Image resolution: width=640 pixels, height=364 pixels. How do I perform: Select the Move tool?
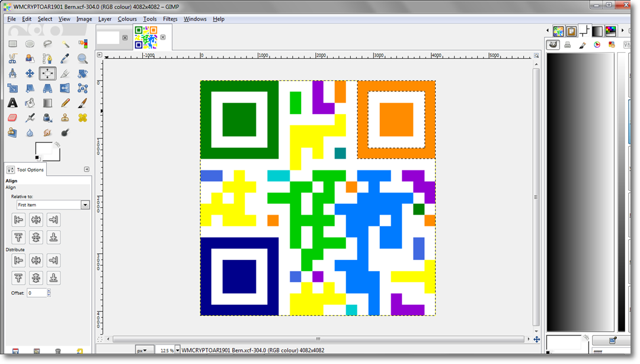[30, 73]
